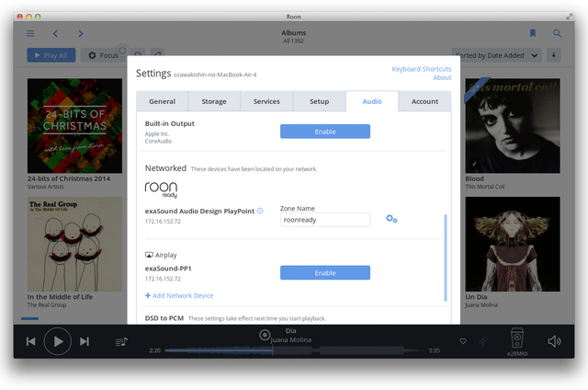Open the Blood album cover
The height and width of the screenshot is (390, 588).
(x=513, y=126)
